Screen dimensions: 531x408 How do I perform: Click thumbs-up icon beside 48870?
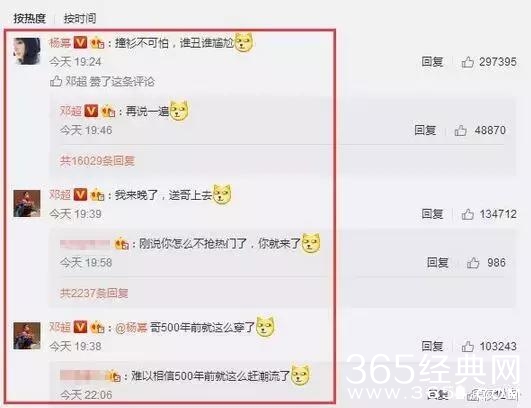[460, 130]
